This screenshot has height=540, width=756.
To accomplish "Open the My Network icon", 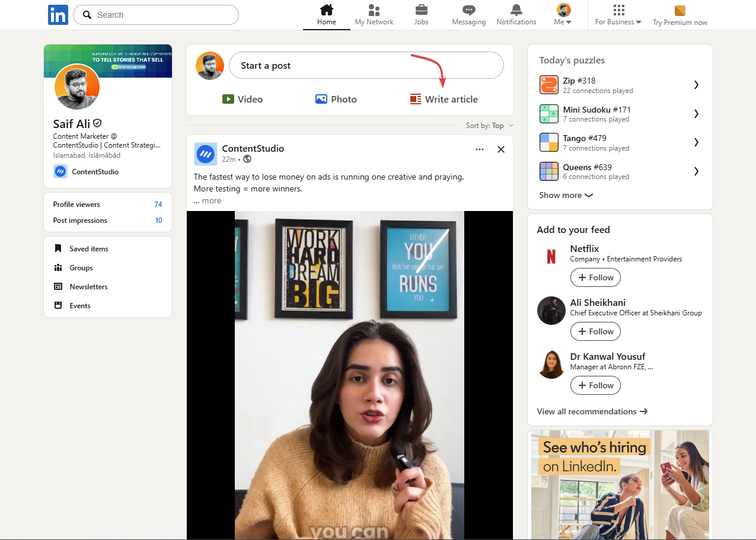I will click(374, 11).
